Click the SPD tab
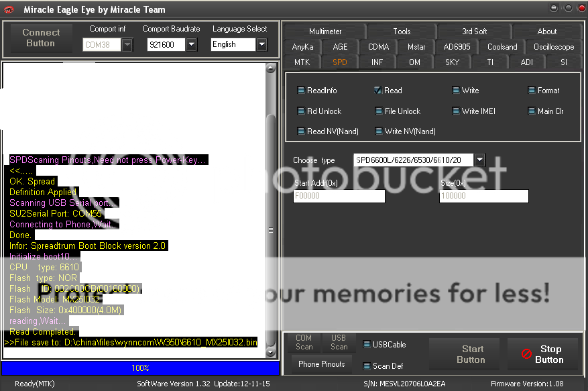Screen dimensions: 588x391 pyautogui.click(x=340, y=62)
